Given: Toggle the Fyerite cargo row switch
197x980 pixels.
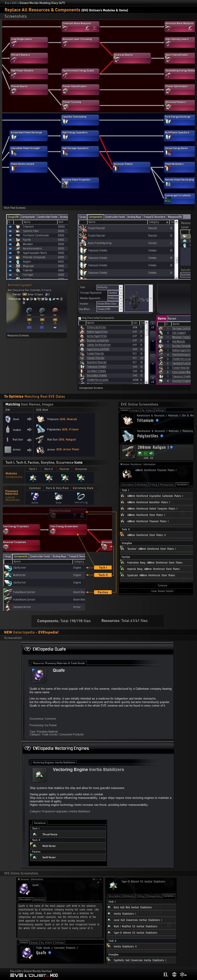Looking at the screenshot, I should [10, 240].
